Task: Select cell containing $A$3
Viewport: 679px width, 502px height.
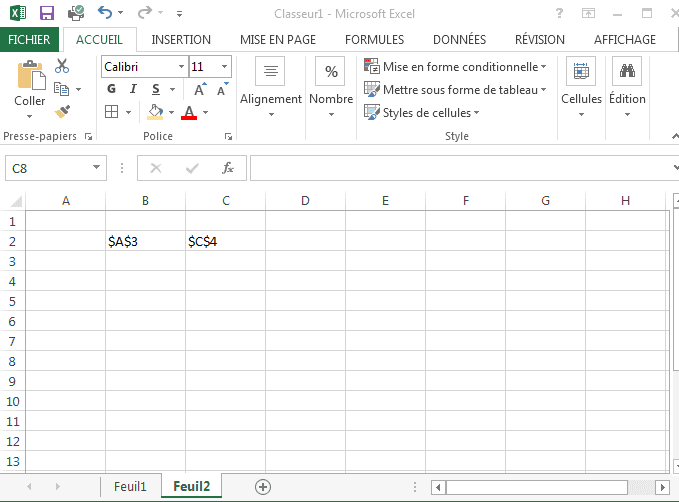Action: (x=146, y=241)
